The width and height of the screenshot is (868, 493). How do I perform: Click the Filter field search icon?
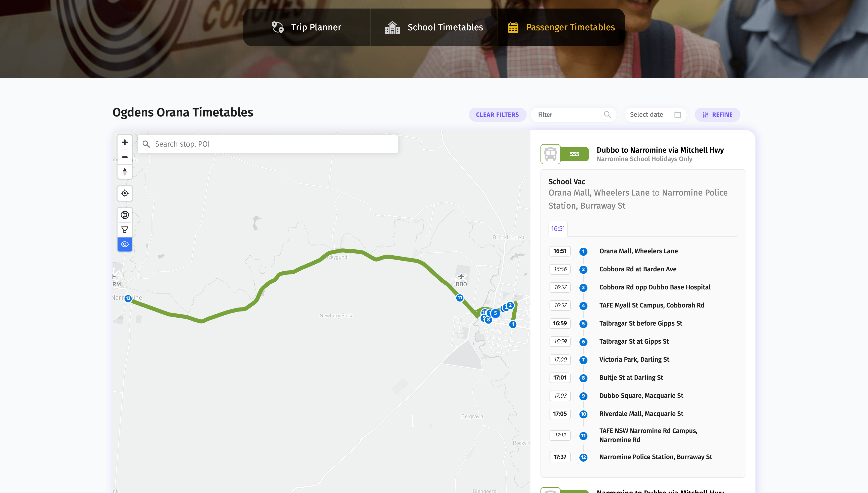pos(607,115)
